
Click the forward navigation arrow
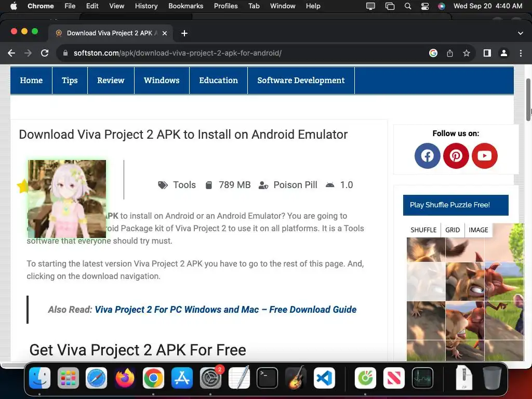click(28, 53)
